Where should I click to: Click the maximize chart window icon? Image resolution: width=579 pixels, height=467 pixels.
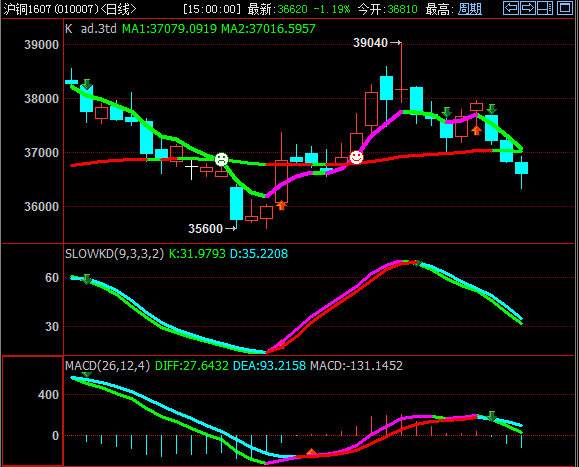click(x=565, y=8)
